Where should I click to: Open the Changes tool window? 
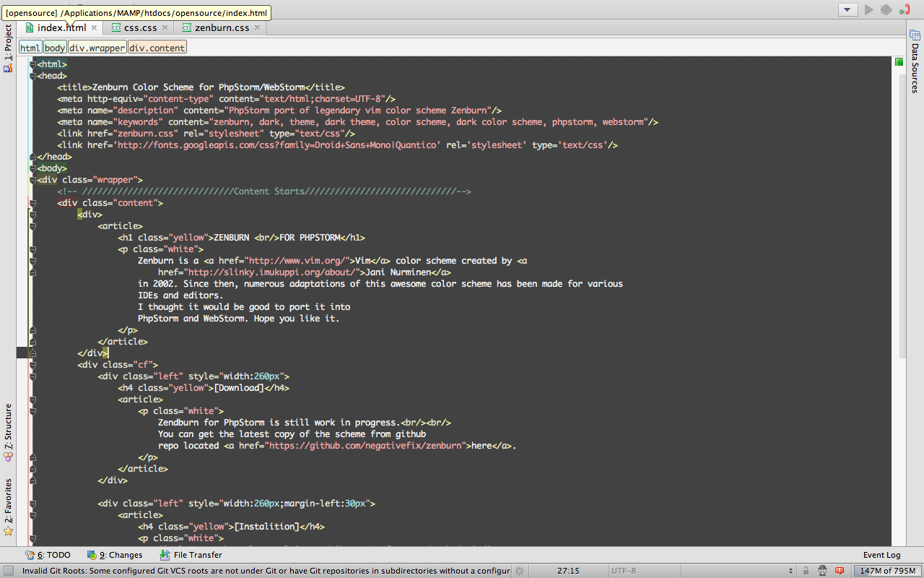coord(115,555)
